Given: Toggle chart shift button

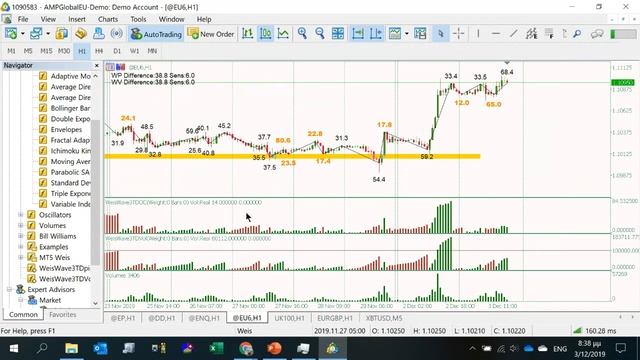Looking at the screenshot, I should [x=376, y=34].
